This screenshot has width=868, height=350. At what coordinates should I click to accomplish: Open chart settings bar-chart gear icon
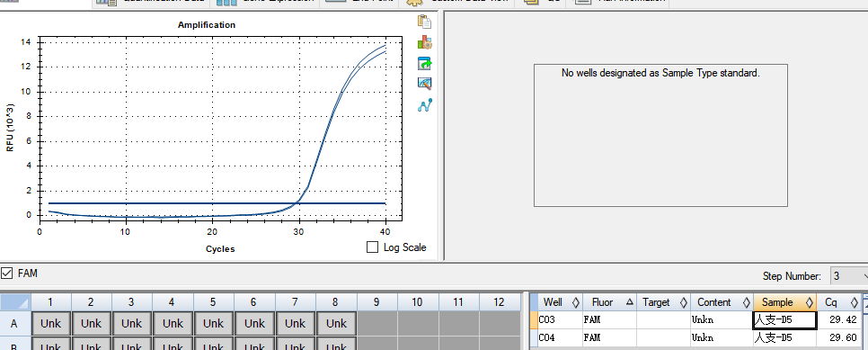[x=425, y=42]
